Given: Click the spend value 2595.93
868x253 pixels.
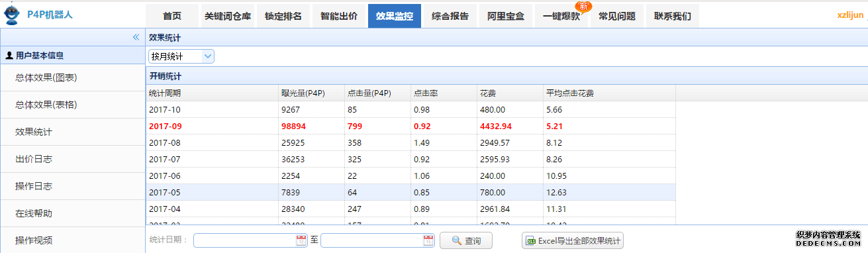Looking at the screenshot, I should 495,159.
